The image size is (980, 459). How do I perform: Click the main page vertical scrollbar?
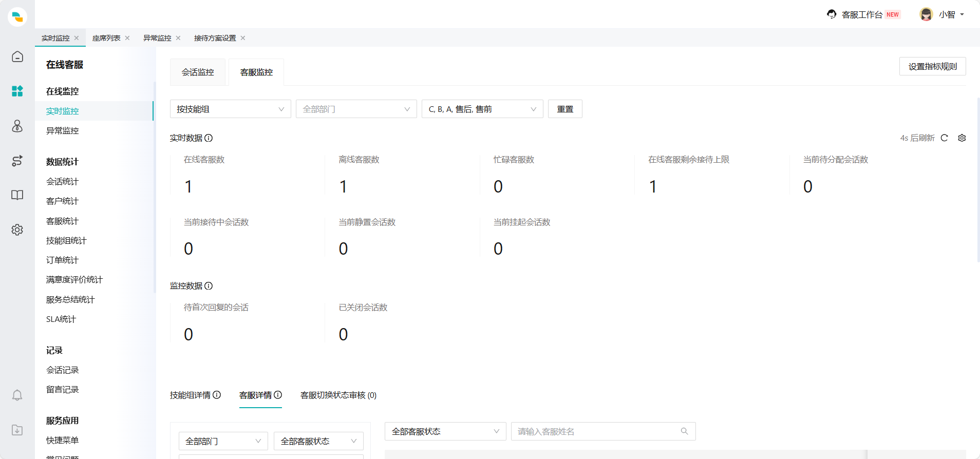[978, 180]
